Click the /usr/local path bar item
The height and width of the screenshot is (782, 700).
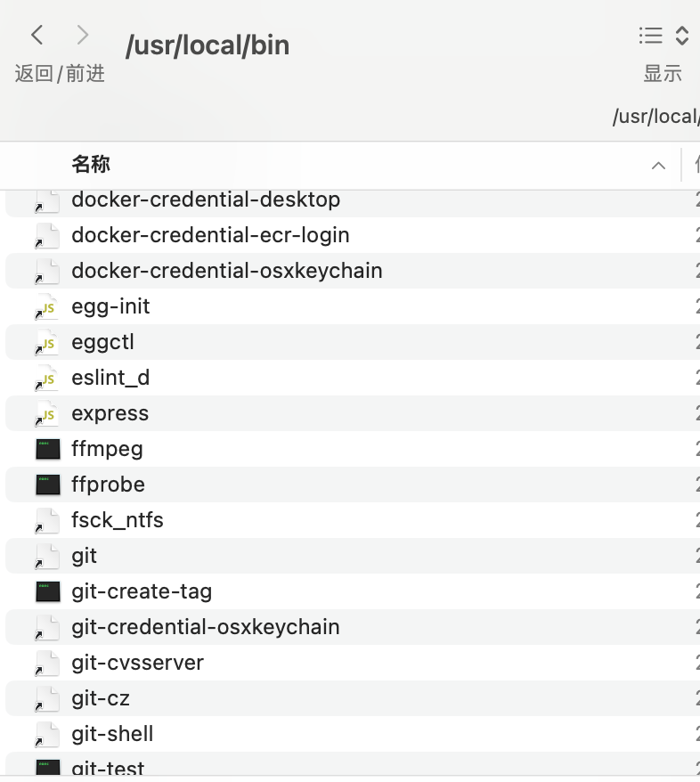[654, 117]
